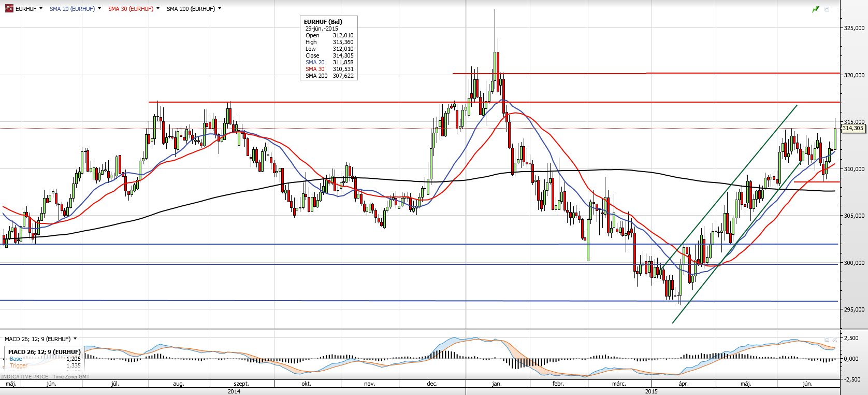Screen dimensions: 868x395
Task: Click the 314,305 current price tag
Action: 852,128
